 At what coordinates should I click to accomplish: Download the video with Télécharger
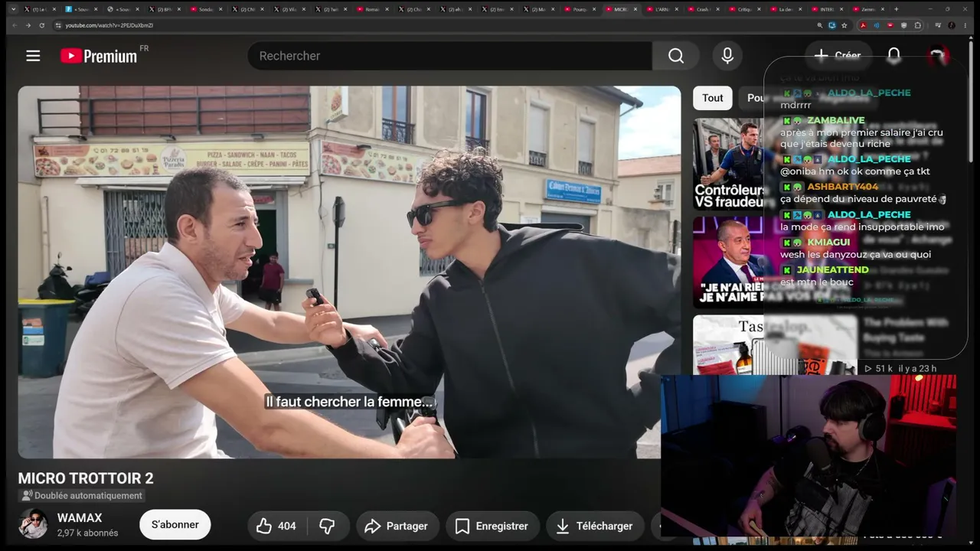tap(595, 526)
